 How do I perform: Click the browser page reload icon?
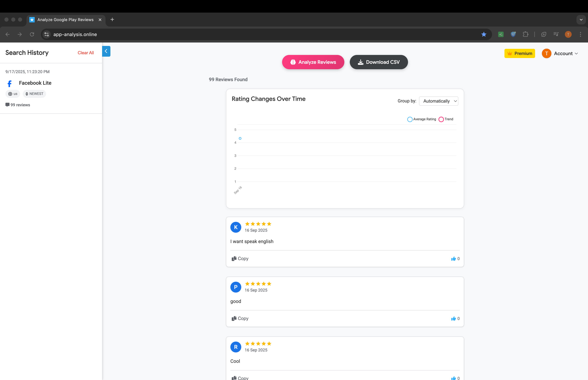32,34
